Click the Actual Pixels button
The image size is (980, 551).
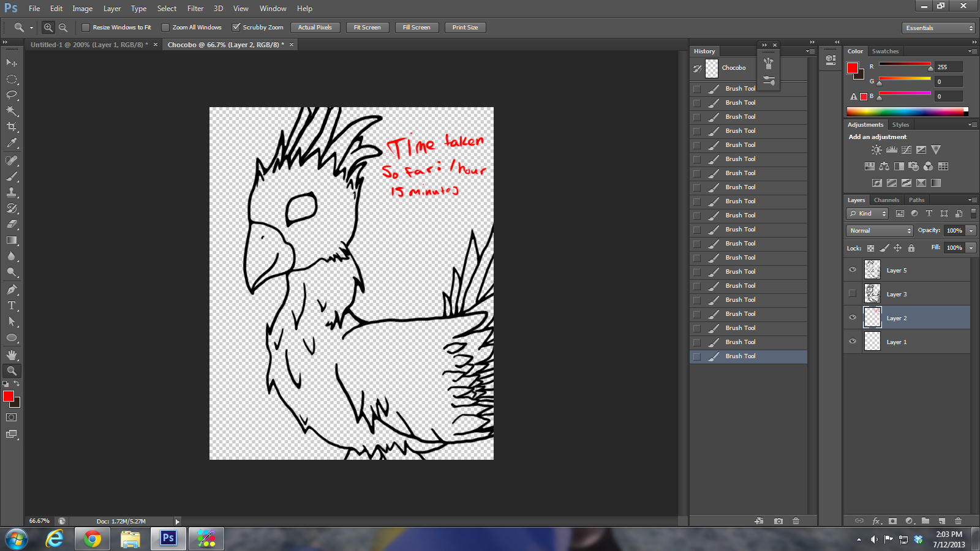click(x=315, y=28)
